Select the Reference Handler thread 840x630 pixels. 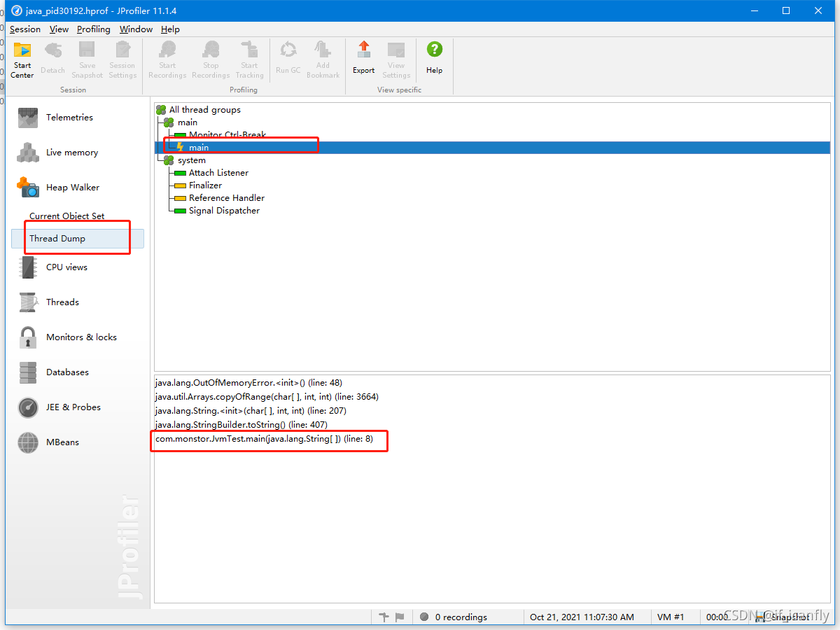pos(227,198)
